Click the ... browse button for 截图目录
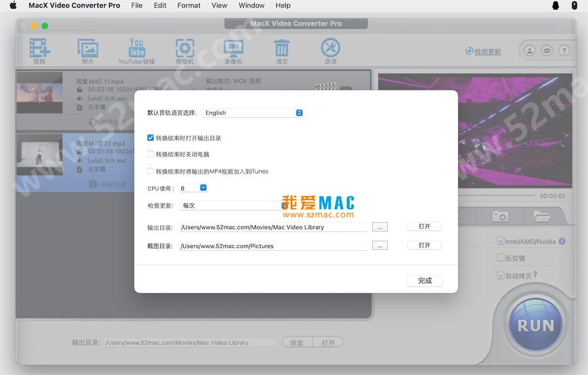Image resolution: width=588 pixels, height=375 pixels. tap(380, 246)
